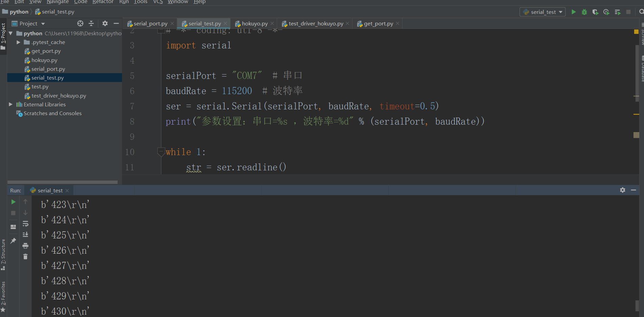Click the Project panel horizontal scrollbar
The height and width of the screenshot is (317, 644).
[x=62, y=182]
